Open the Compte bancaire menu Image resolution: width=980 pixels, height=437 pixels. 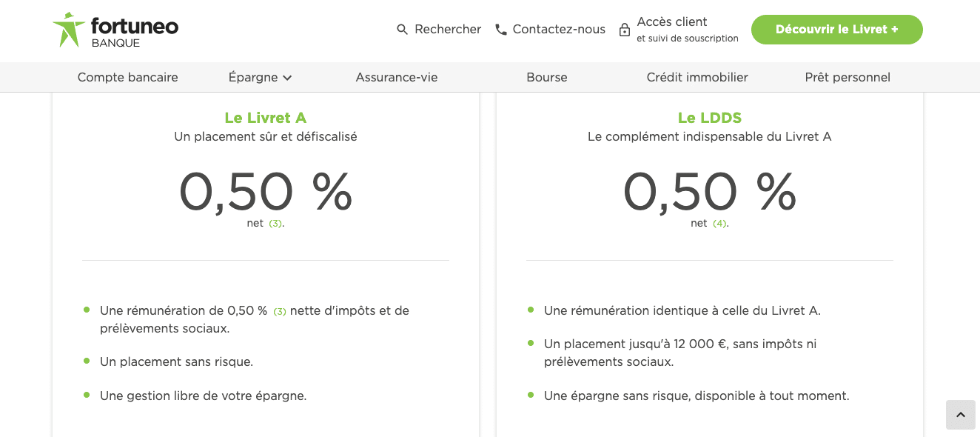point(127,77)
